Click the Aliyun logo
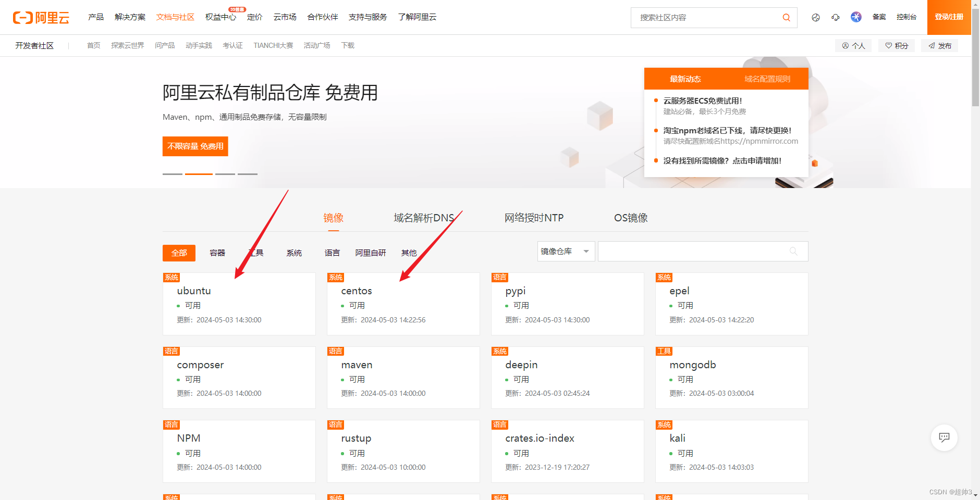980x500 pixels. pyautogui.click(x=41, y=18)
